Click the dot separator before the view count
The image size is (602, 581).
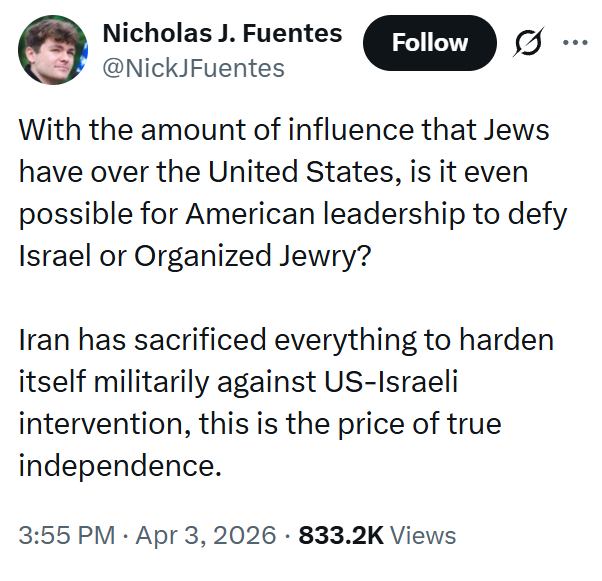(287, 536)
